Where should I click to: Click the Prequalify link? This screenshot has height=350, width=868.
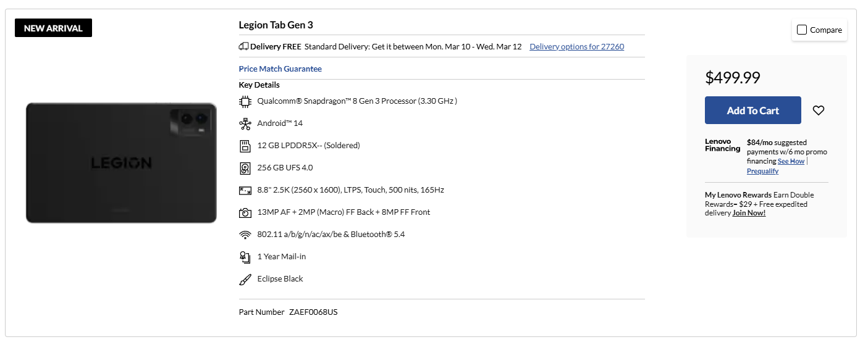point(762,171)
